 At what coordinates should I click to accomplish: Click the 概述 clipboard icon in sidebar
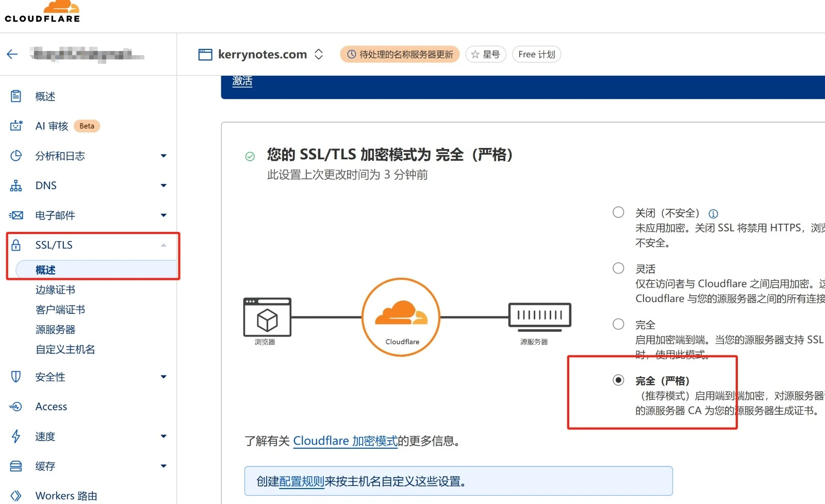point(16,96)
